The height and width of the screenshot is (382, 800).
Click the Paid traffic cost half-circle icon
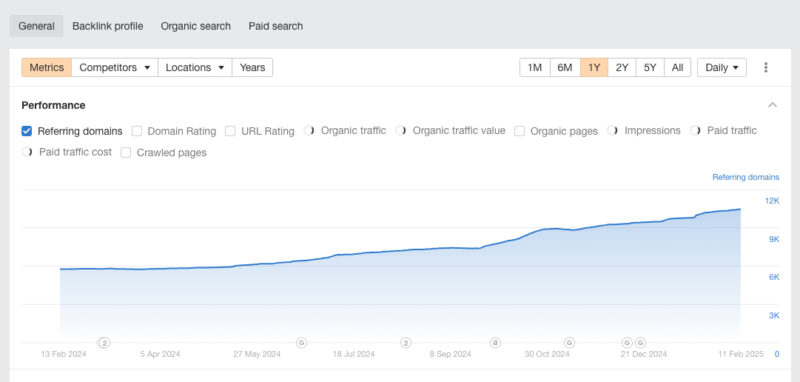[x=27, y=152]
